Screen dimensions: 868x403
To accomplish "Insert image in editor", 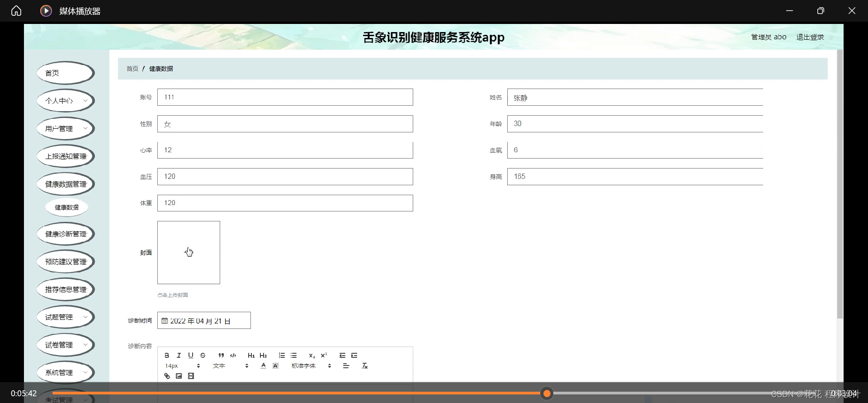I will [x=179, y=376].
